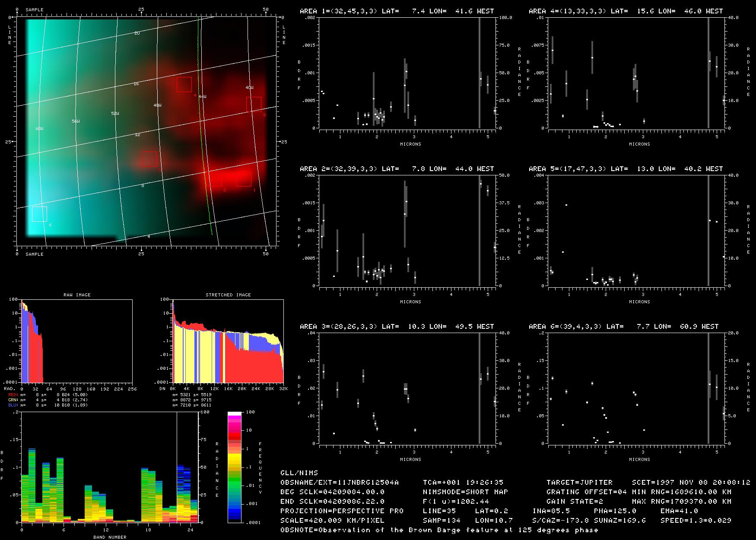This screenshot has width=756, height=540.
Task: Select the AREA 4 plot title
Action: 626,11
